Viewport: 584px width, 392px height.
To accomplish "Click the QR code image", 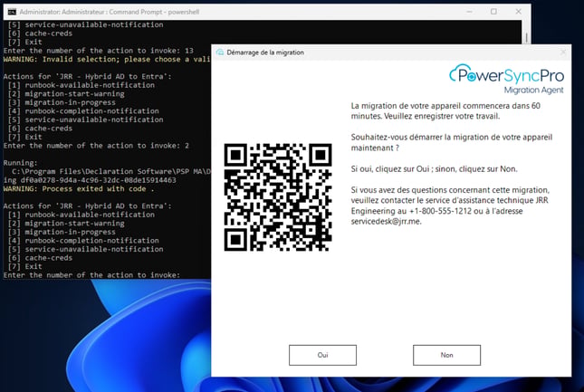I will [x=278, y=197].
